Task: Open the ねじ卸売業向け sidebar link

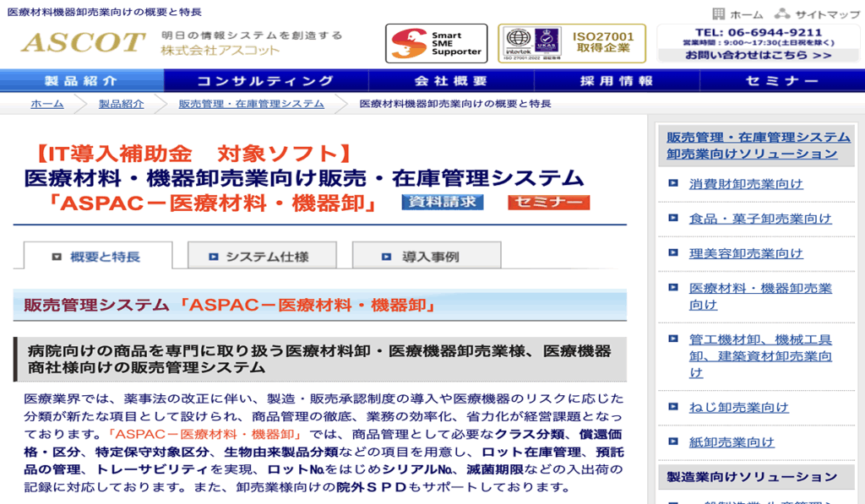Action: 739,407
